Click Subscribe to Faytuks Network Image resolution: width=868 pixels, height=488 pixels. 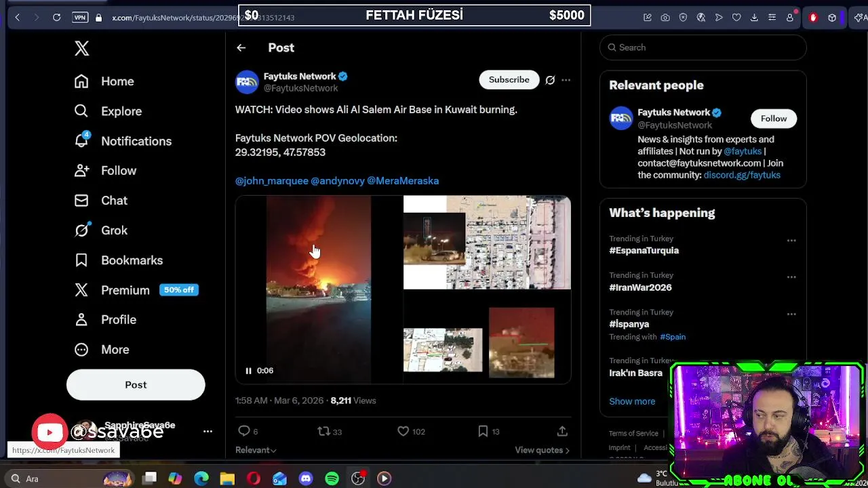click(x=509, y=80)
